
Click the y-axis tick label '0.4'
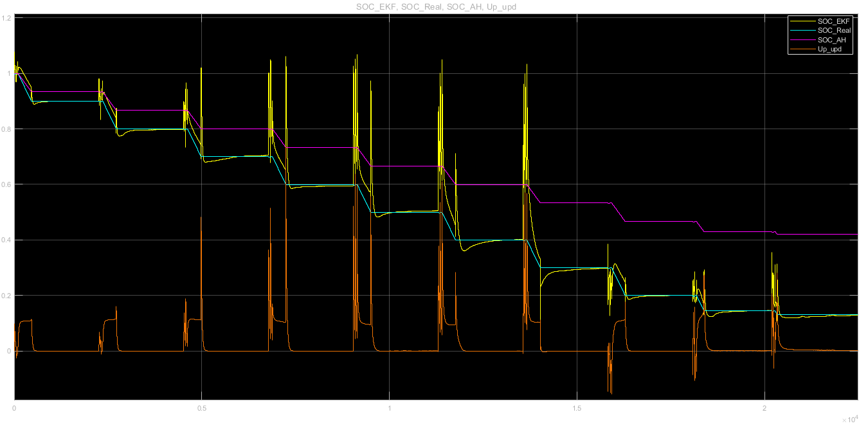7,240
